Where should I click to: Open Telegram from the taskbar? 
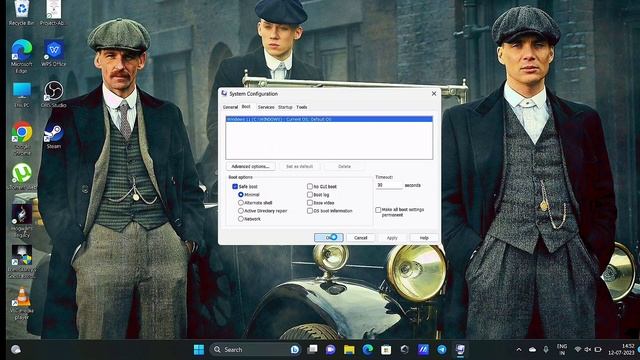442,349
